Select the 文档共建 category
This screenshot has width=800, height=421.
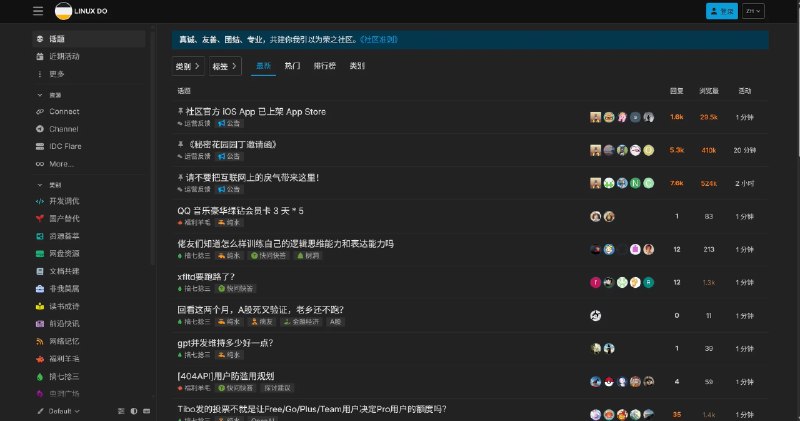89,271
